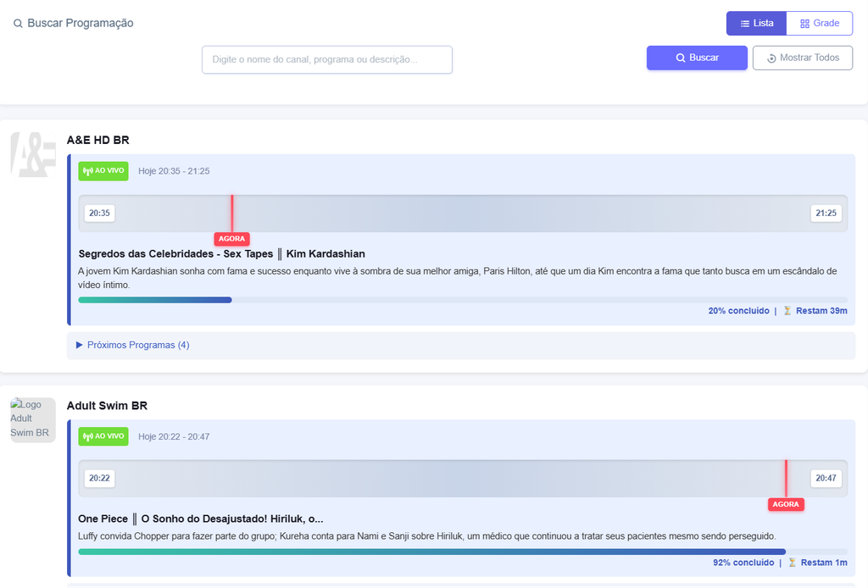The width and height of the screenshot is (868, 588).
Task: Click the Mostrar Todos button
Action: coord(803,58)
